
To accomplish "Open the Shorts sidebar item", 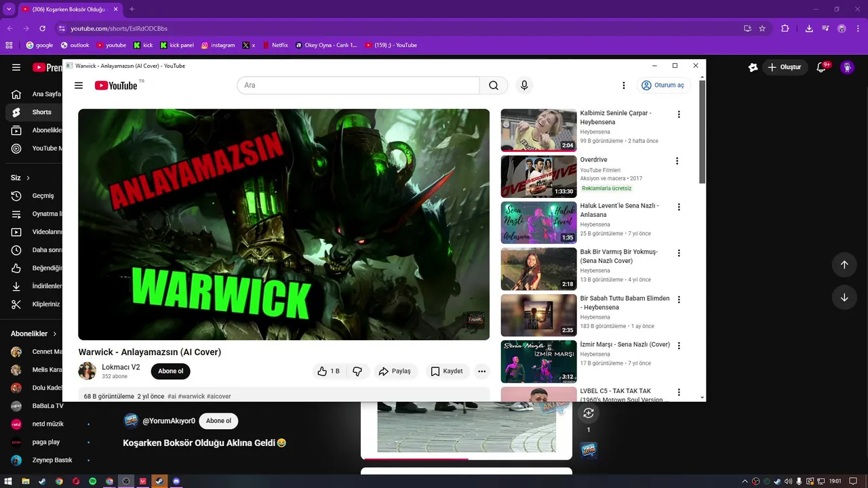I will tap(34, 112).
